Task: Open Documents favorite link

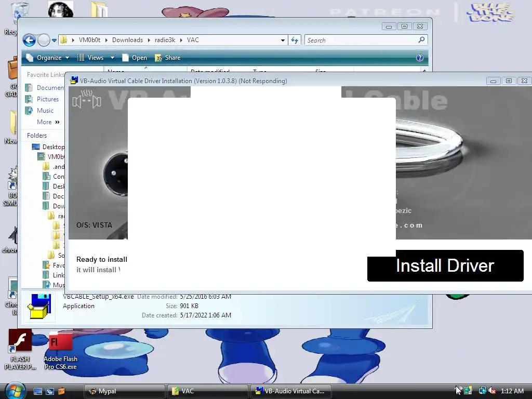Action: [x=46, y=87]
